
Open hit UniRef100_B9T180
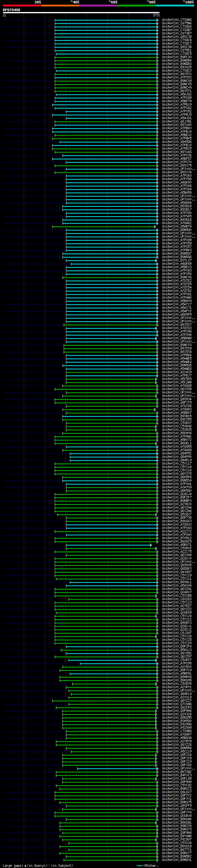[x=177, y=125]
